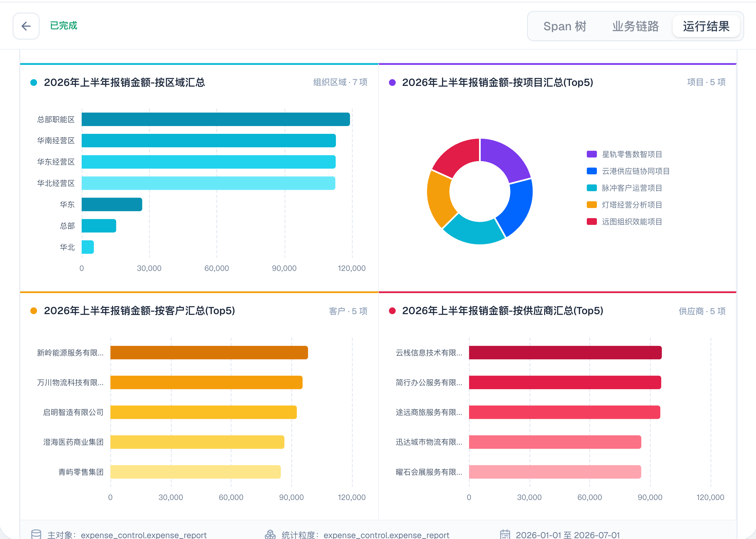Click the 已完成 status label

coord(64,26)
